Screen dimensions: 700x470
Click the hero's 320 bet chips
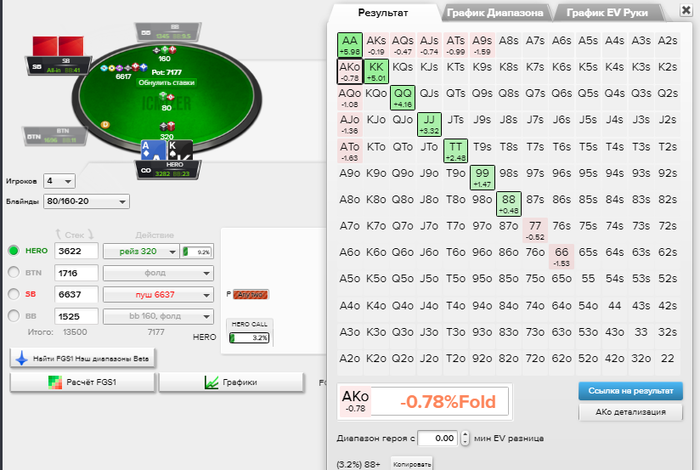[x=167, y=127]
